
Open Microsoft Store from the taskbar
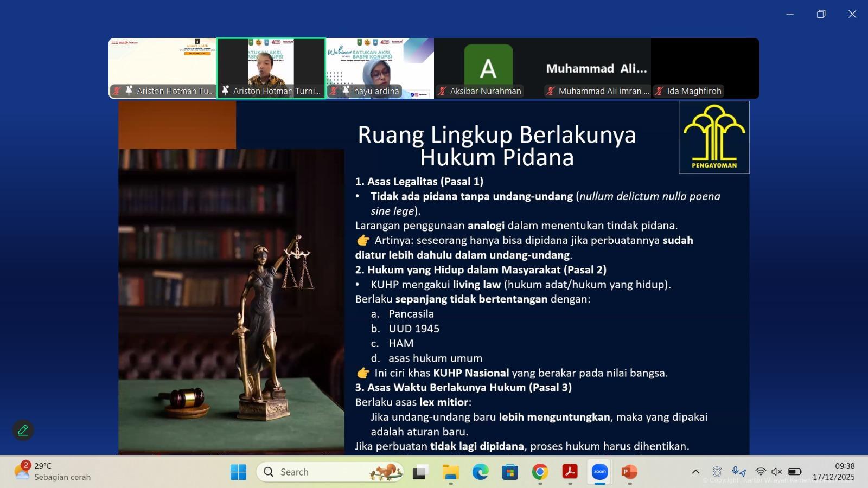click(x=510, y=472)
